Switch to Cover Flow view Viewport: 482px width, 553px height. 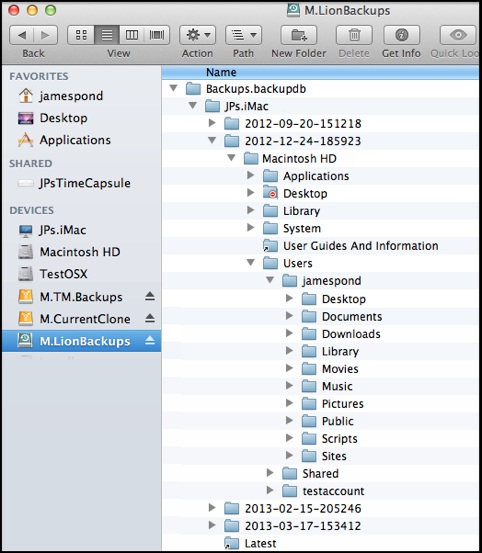click(x=157, y=35)
